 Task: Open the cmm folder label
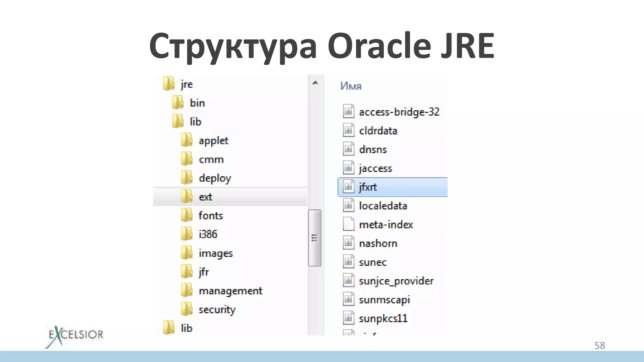point(211,160)
